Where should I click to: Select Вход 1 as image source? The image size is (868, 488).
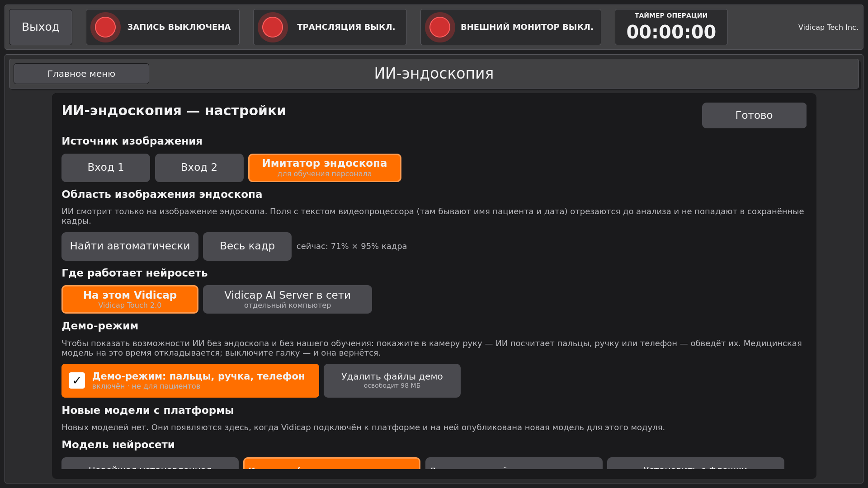(106, 168)
